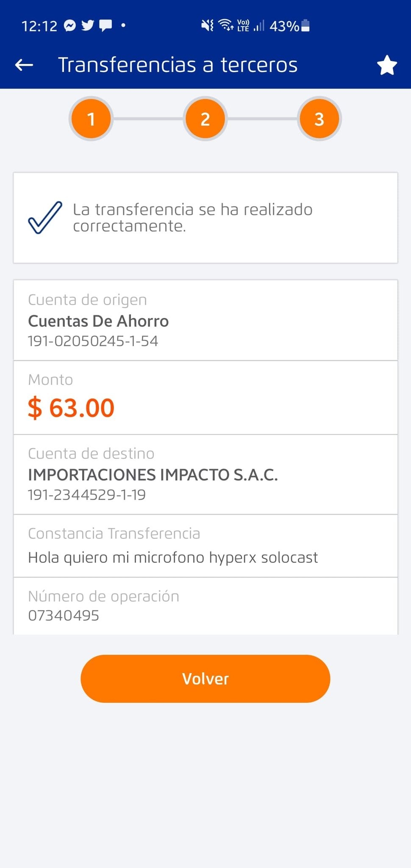Tap the Twitter notification icon

[x=88, y=26]
